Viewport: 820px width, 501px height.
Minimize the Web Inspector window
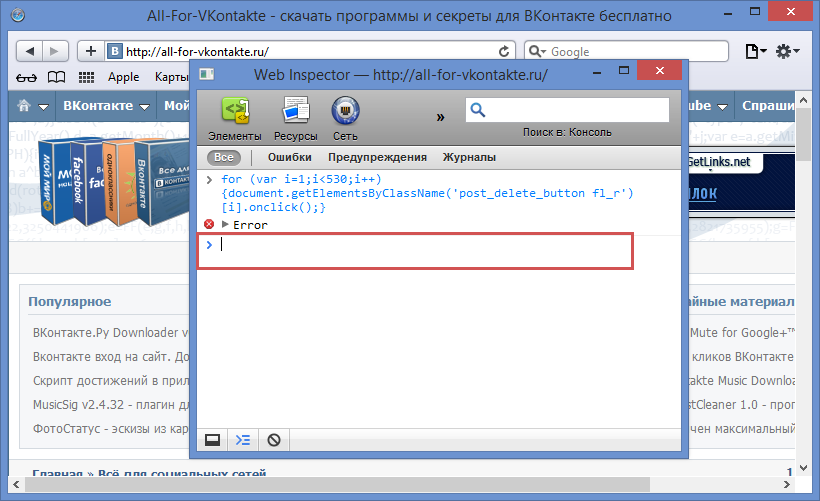tap(596, 71)
